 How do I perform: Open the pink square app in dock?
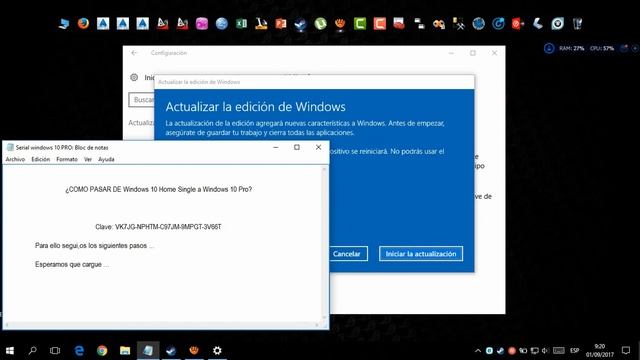[202, 24]
